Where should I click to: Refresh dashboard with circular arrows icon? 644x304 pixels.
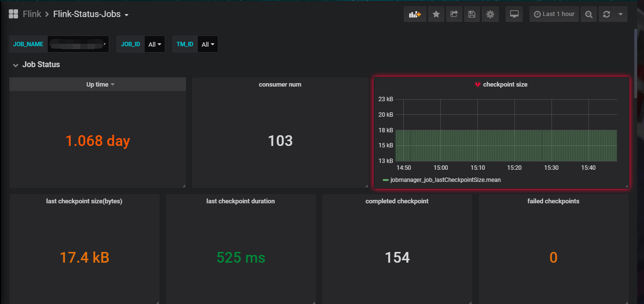(x=606, y=14)
